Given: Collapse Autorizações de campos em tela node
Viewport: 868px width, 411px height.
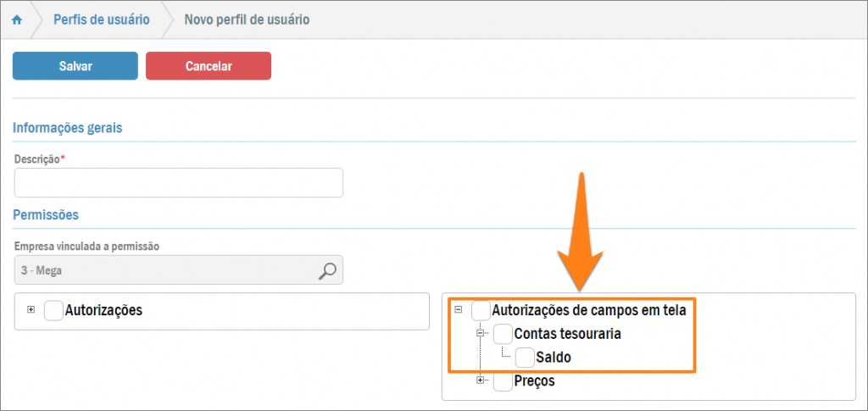Looking at the screenshot, I should [459, 309].
